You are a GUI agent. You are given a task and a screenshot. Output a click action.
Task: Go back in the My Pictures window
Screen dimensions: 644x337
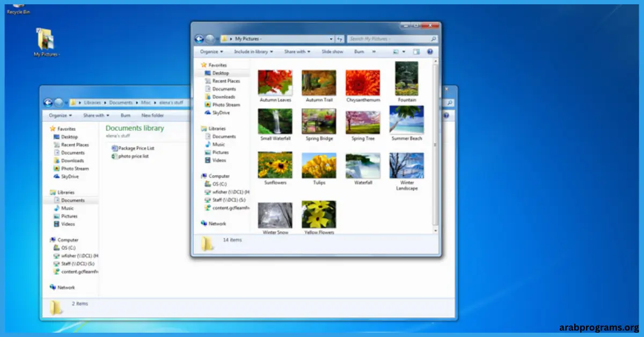[199, 39]
